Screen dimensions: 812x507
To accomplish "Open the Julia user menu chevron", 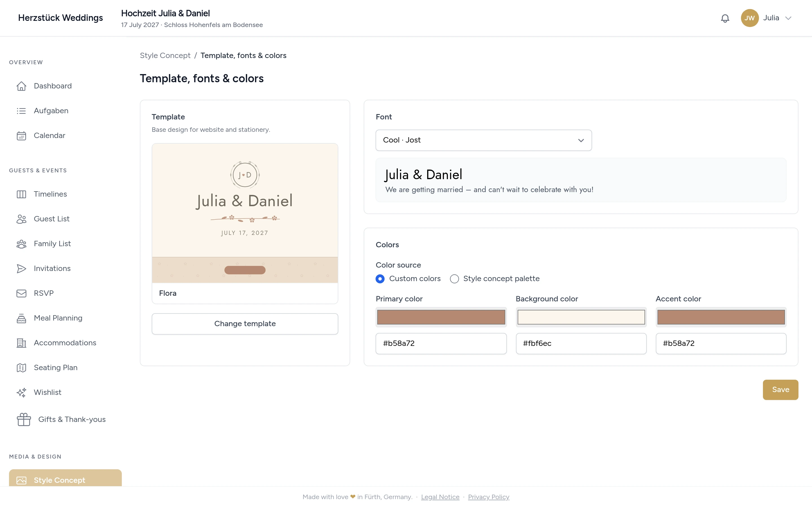I will click(788, 18).
